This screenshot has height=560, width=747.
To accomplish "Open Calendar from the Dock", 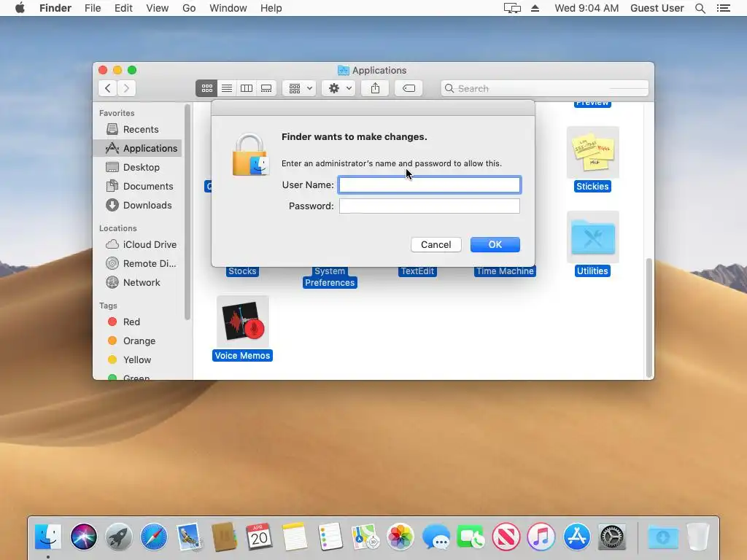I will (259, 537).
